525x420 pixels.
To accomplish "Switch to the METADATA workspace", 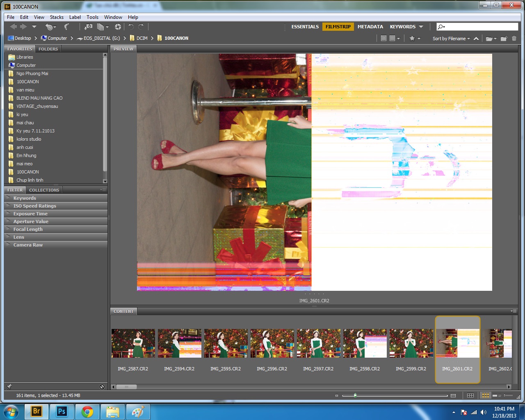I will click(370, 27).
